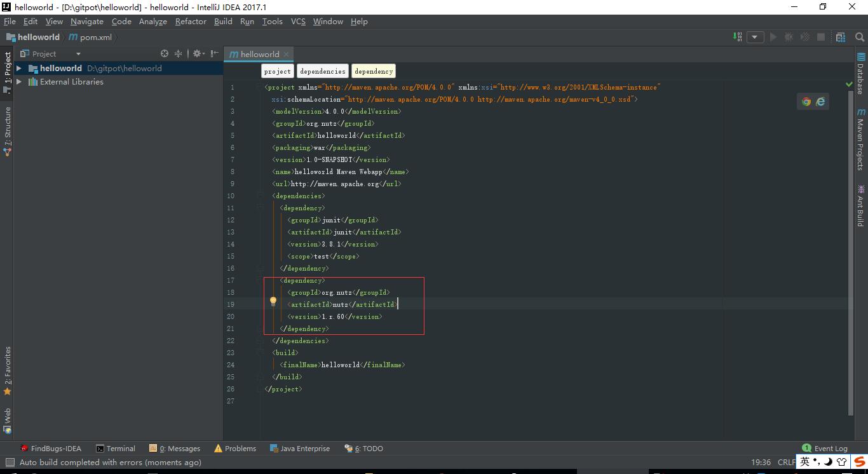
Task: Click the Search Everywhere magnifier icon
Action: 859,37
